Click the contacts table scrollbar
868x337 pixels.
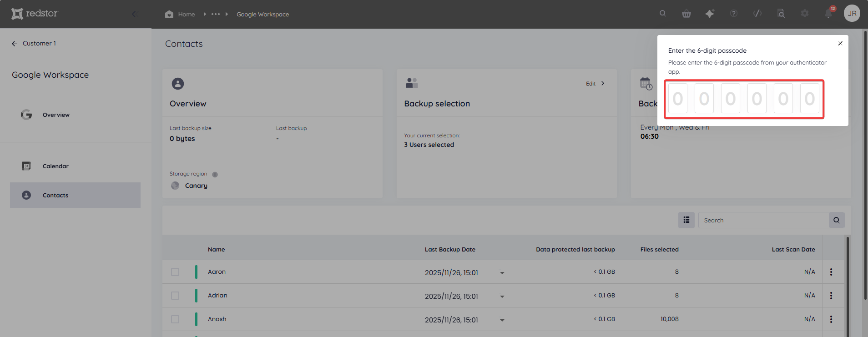pos(848,287)
